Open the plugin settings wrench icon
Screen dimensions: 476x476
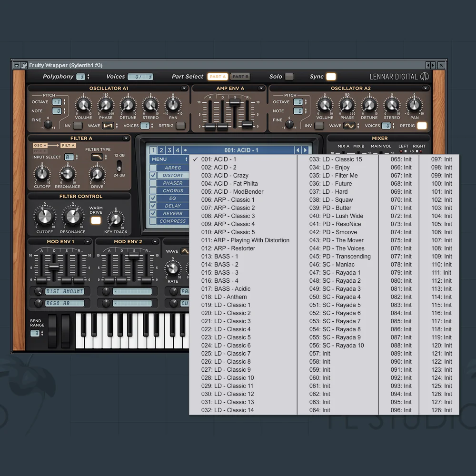pyautogui.click(x=24, y=65)
